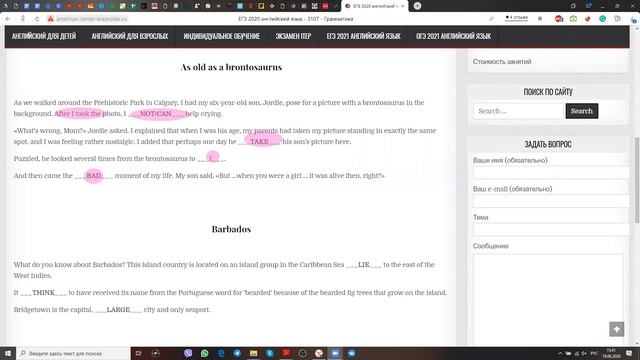640x360 pixels.
Task: Click the scroll-to-top arrow button
Action: coord(616,329)
